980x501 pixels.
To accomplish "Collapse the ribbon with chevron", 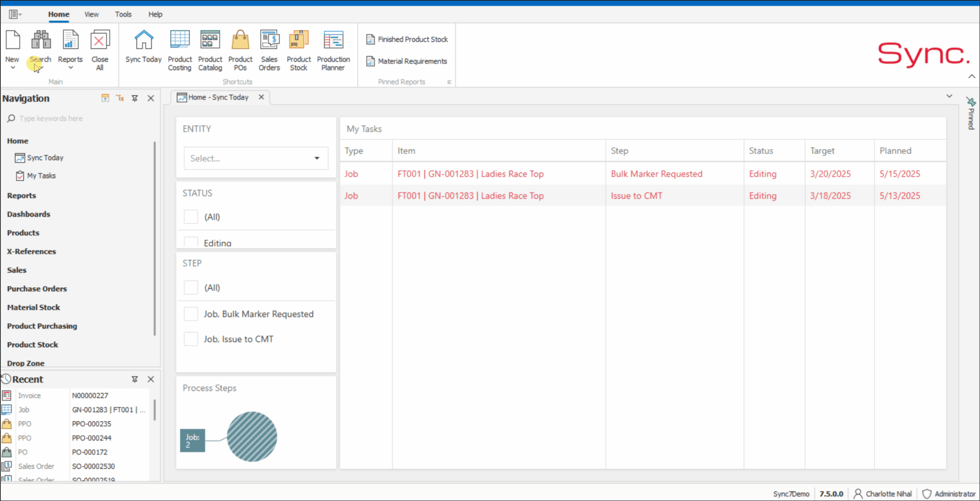I will point(972,76).
